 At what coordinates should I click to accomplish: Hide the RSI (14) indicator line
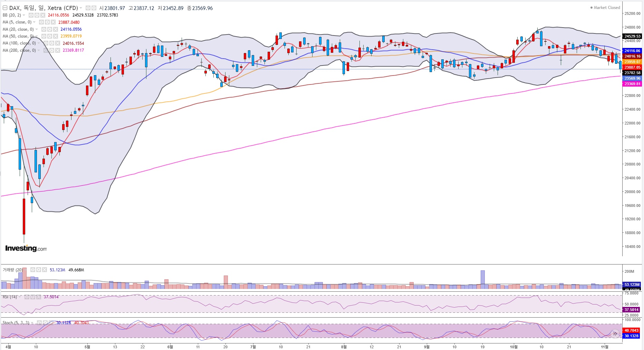click(27, 297)
